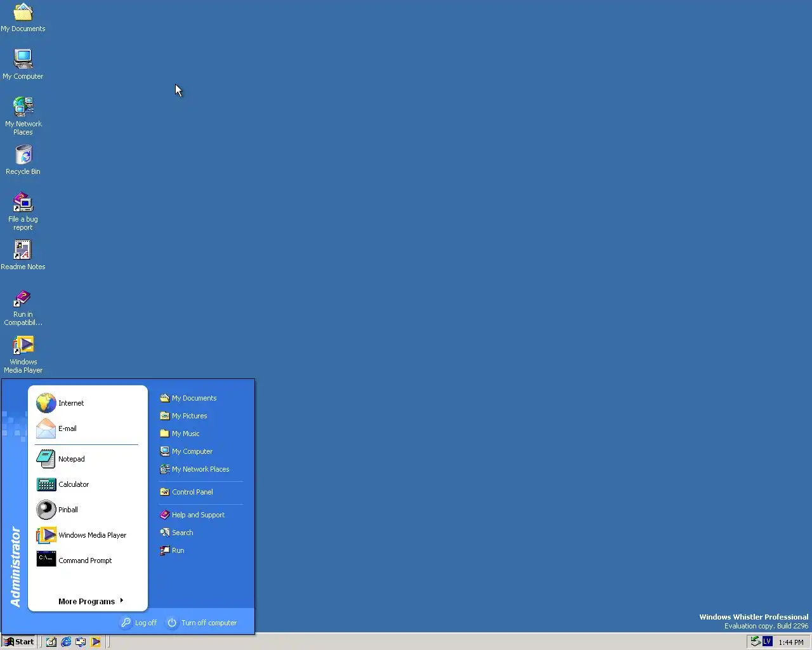This screenshot has height=650, width=812.
Task: Launch Notepad from the Start menu
Action: tap(86, 459)
